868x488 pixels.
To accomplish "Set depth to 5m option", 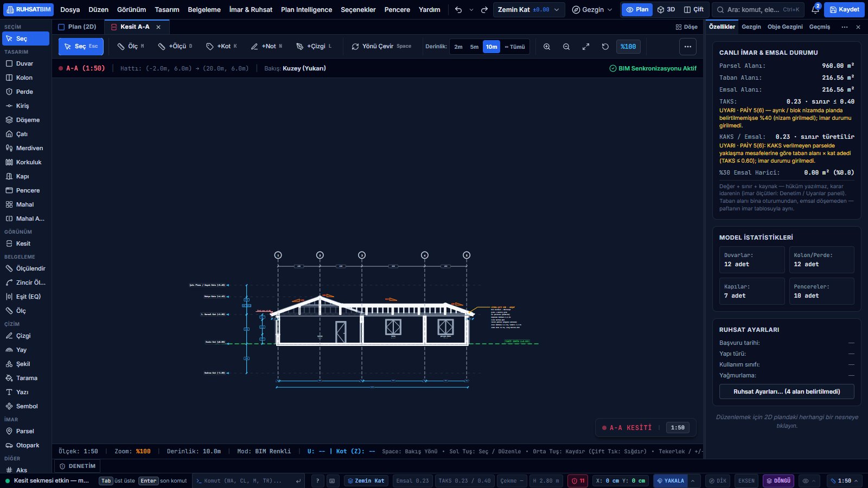I will click(x=474, y=47).
